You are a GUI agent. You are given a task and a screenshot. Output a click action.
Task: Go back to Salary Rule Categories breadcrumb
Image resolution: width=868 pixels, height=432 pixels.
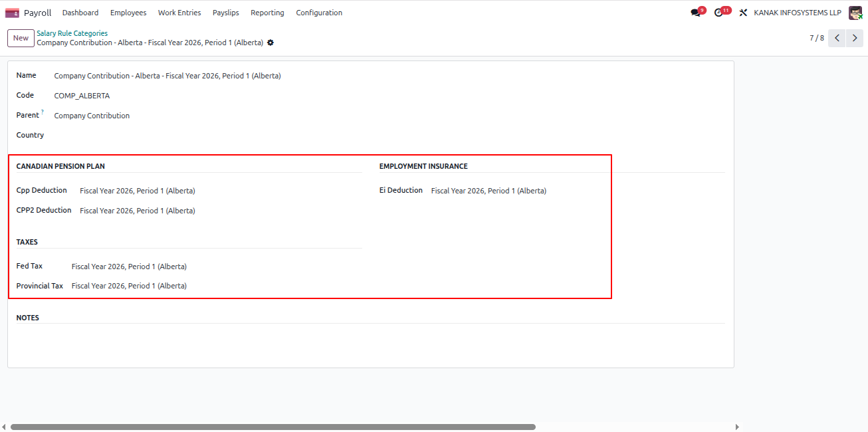72,33
